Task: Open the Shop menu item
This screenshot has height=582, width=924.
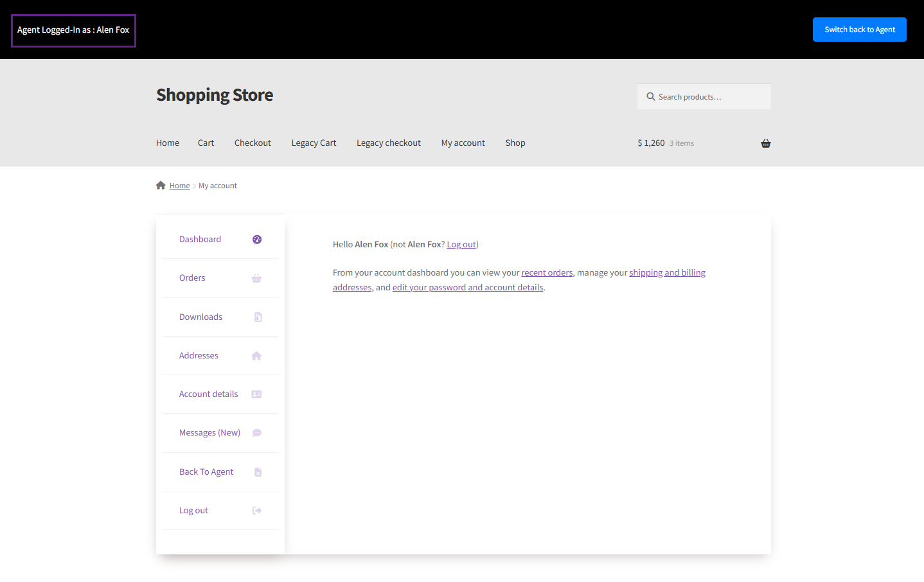Action: [515, 143]
